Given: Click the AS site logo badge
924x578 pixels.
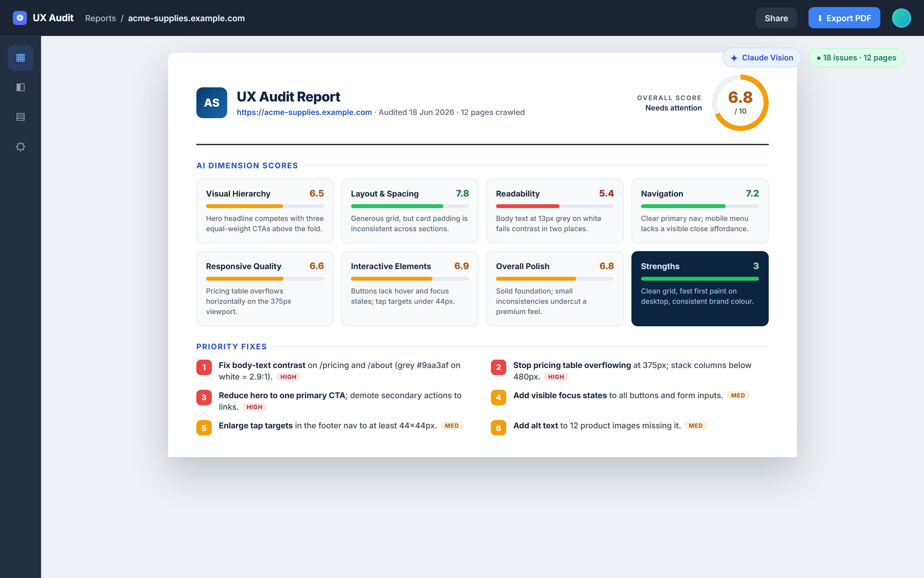Looking at the screenshot, I should click(211, 102).
